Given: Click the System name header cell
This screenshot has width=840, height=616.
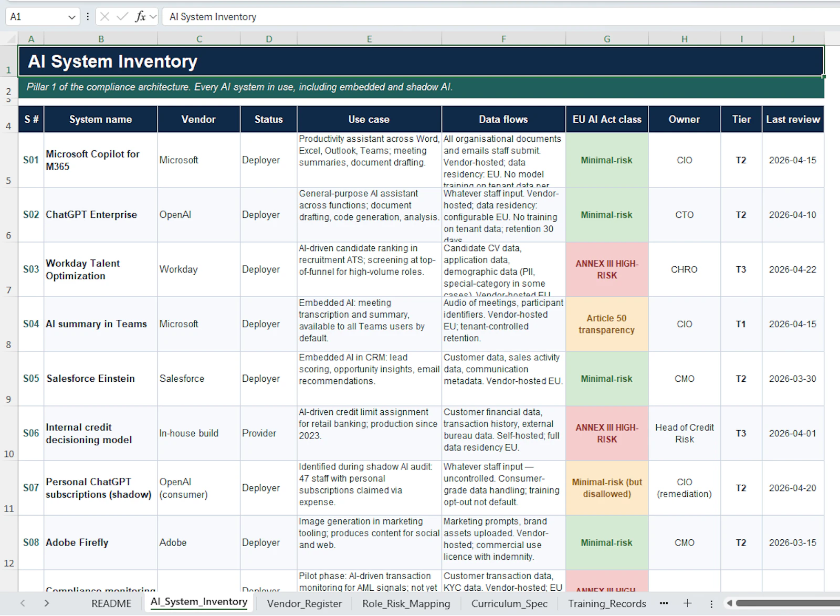Looking at the screenshot, I should (x=101, y=119).
